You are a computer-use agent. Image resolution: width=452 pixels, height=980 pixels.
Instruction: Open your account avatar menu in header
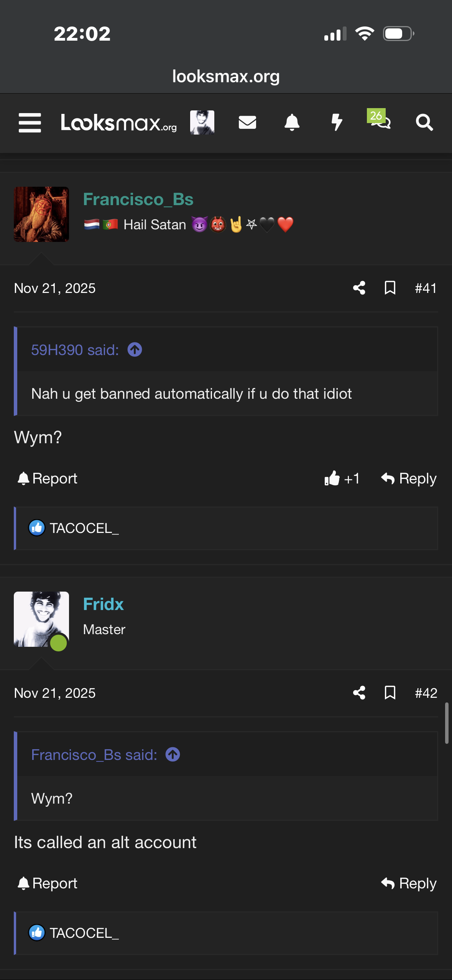point(202,123)
